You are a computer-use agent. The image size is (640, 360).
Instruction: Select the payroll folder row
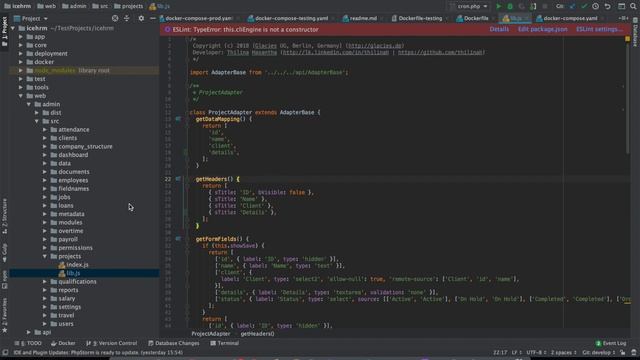[84, 240]
